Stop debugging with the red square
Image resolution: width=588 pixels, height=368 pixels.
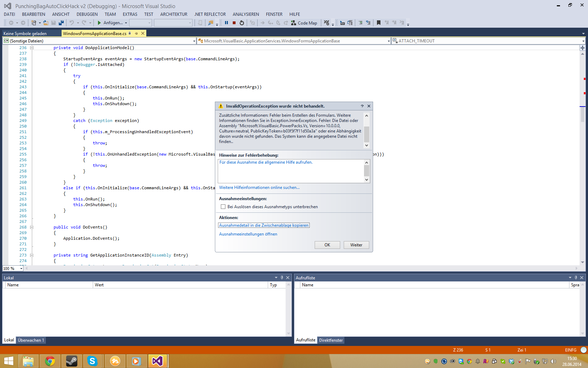coord(234,23)
